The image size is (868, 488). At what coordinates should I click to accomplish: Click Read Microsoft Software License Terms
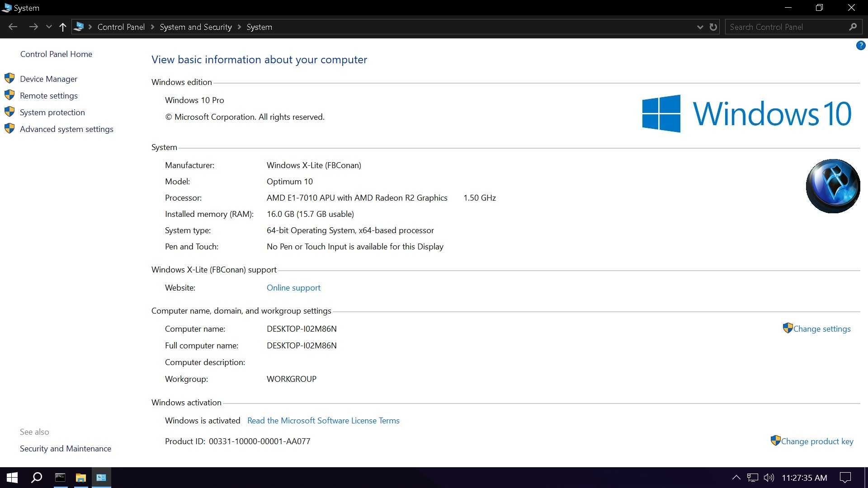(x=323, y=420)
